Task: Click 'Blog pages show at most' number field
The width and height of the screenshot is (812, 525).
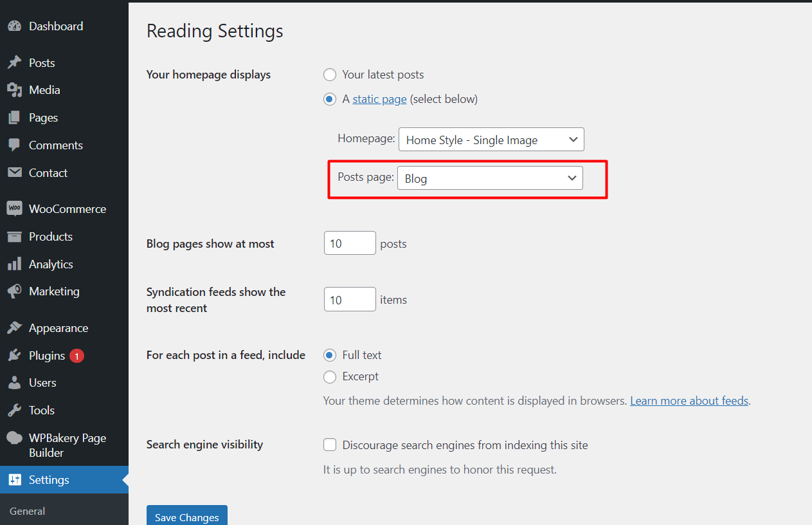Action: click(x=350, y=243)
